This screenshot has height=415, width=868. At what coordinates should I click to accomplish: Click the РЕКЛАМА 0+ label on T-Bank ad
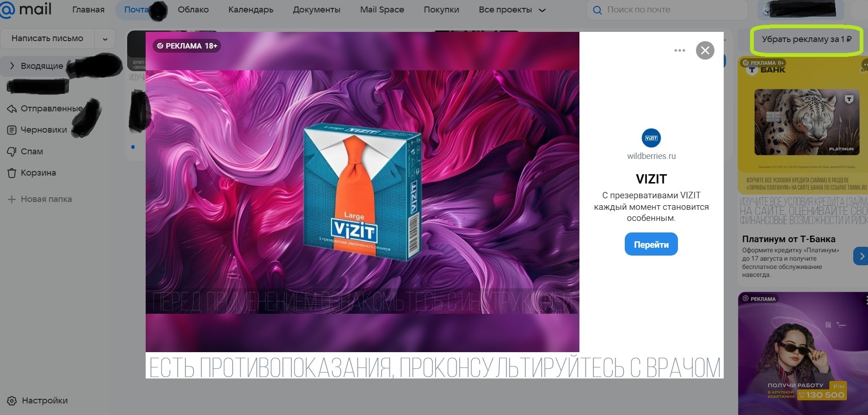point(763,63)
